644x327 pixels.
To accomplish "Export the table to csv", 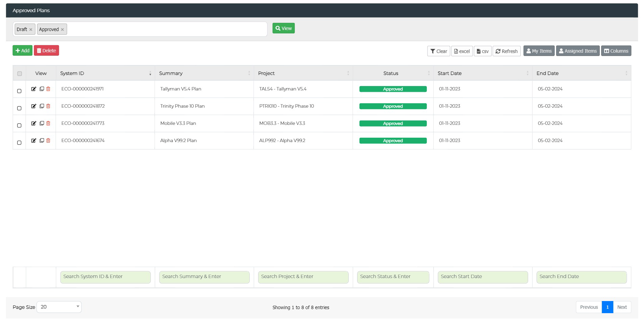I will click(x=482, y=51).
